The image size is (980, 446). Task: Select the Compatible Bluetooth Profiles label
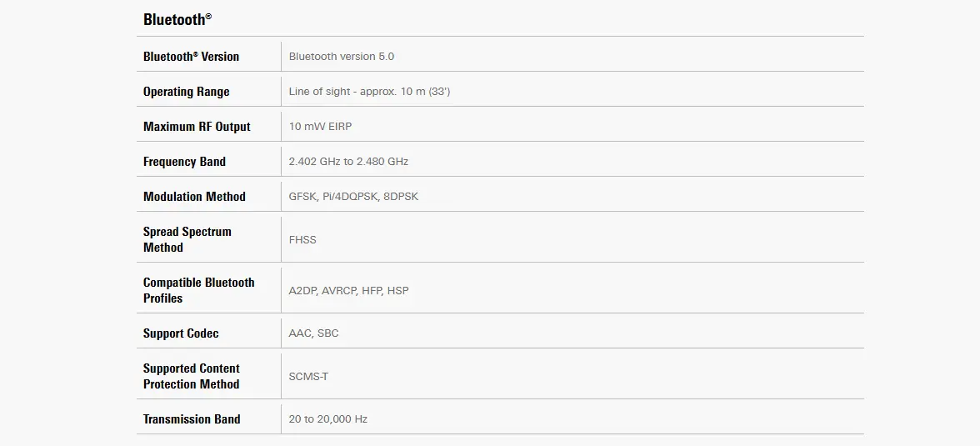pos(198,290)
